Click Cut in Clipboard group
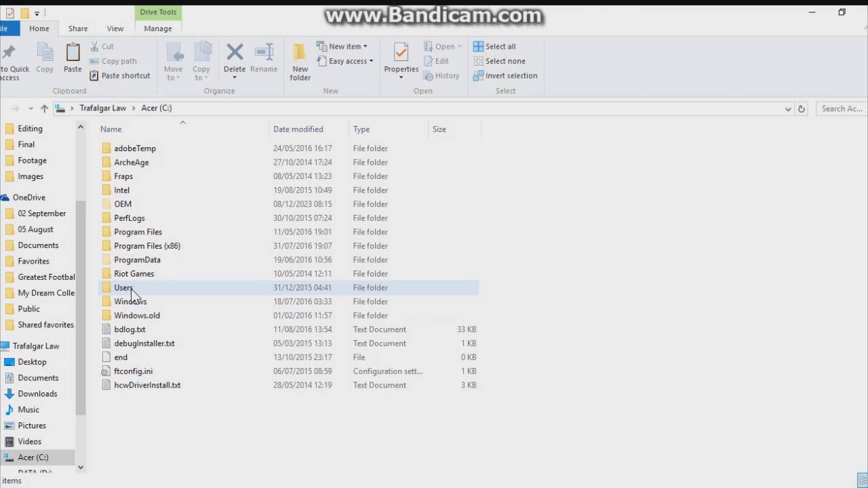The height and width of the screenshot is (488, 868). click(x=102, y=46)
